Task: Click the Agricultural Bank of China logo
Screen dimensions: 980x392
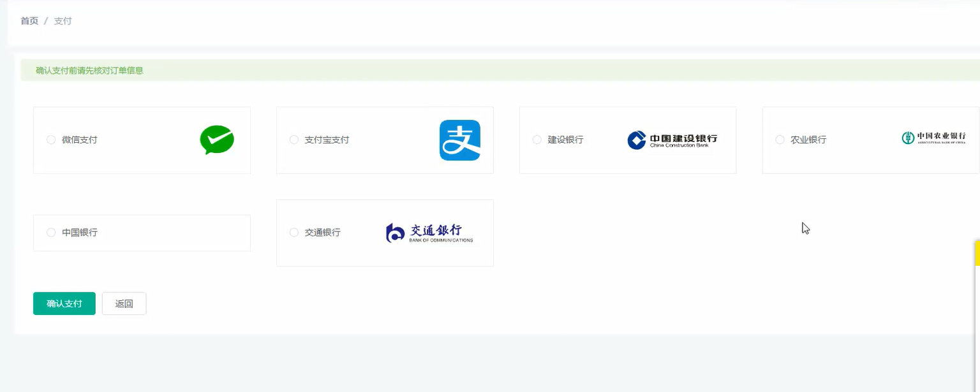Action: (x=933, y=137)
